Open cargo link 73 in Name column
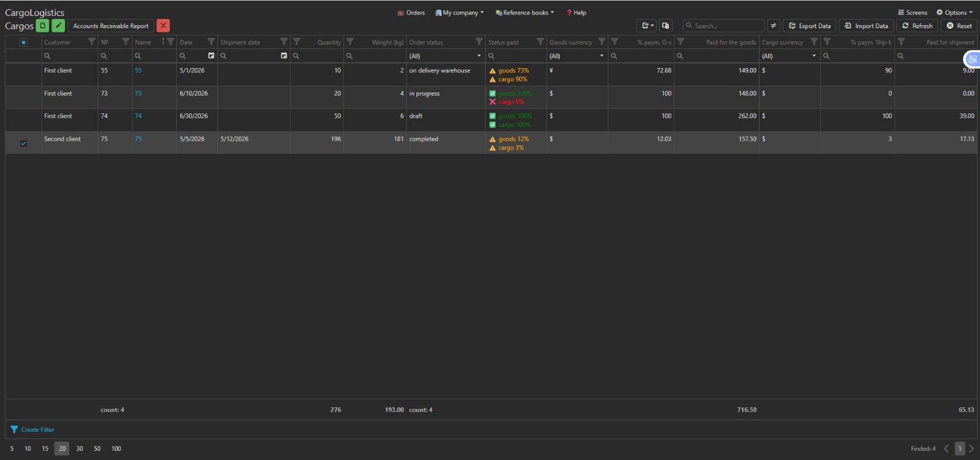 pos(138,94)
